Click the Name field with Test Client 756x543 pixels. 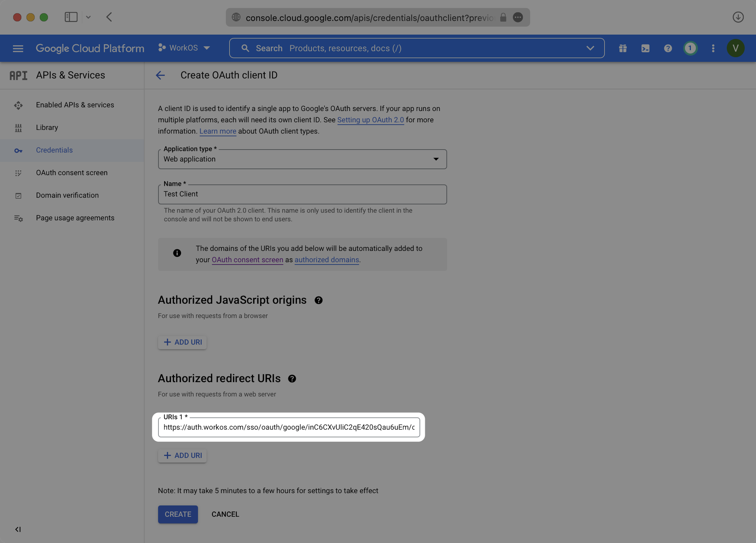tap(302, 194)
